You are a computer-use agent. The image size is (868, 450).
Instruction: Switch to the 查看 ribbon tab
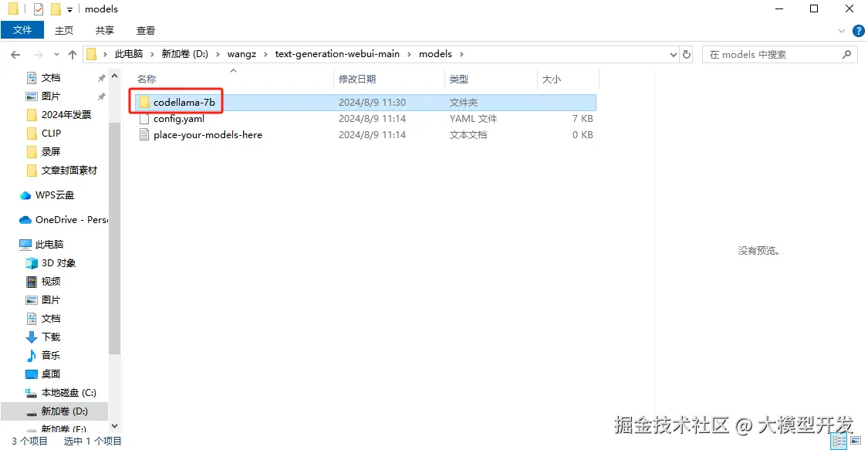tap(147, 30)
